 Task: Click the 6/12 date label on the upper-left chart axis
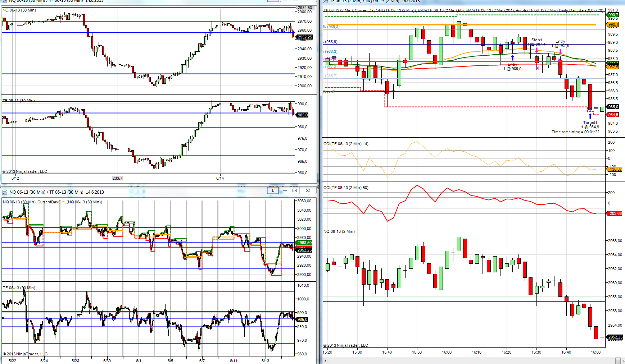[x=15, y=178]
